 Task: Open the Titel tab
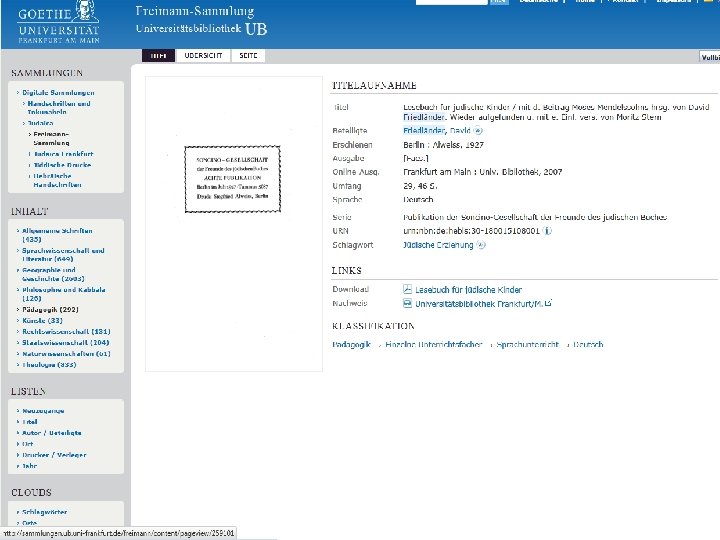click(x=158, y=56)
